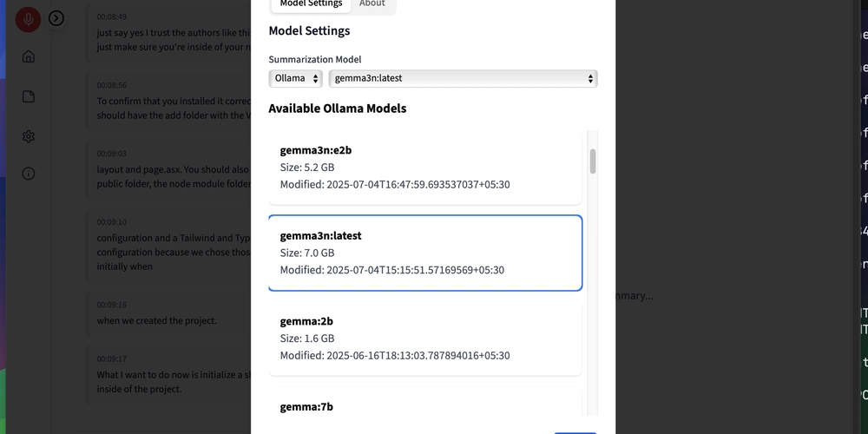
Task: Open the Home icon in sidebar
Action: [29, 56]
